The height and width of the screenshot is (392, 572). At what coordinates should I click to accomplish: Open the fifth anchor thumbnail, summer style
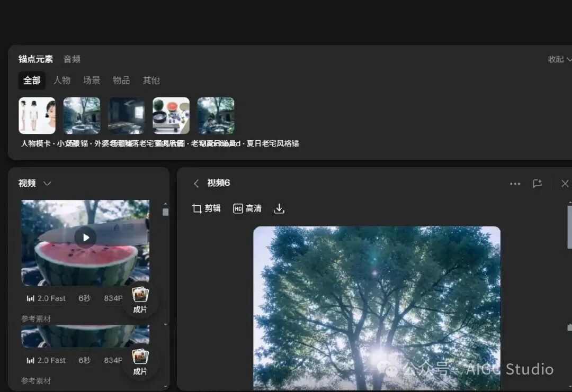pos(216,115)
